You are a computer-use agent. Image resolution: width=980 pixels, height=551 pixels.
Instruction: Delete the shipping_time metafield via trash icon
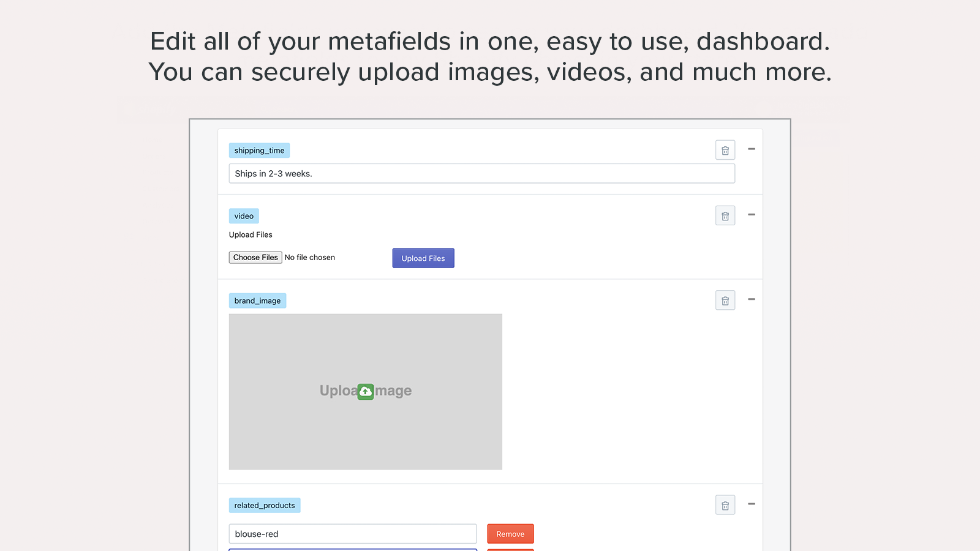(x=725, y=150)
